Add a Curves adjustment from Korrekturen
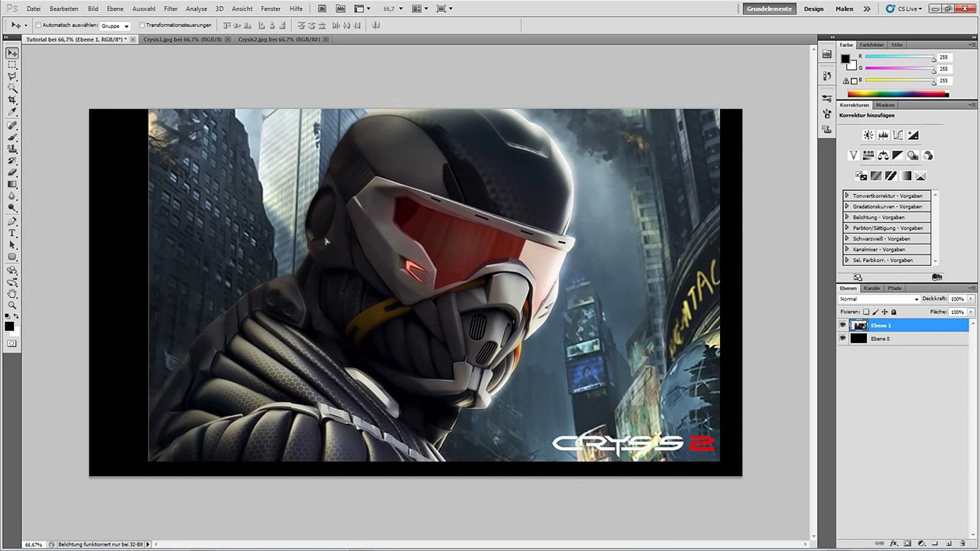Screen dimensions: 980x551 point(898,135)
